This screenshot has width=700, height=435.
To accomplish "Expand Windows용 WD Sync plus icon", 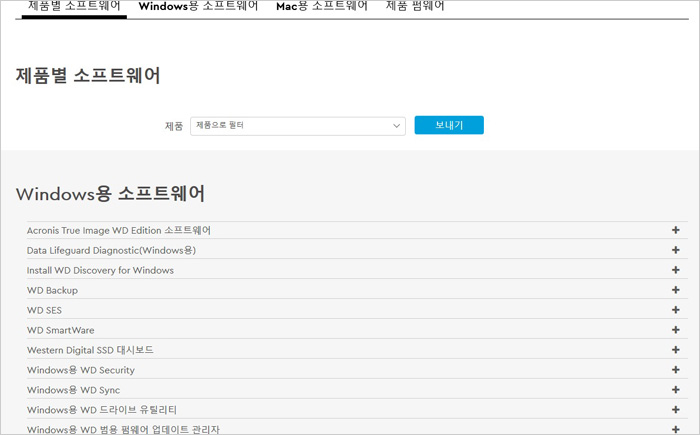I will pos(675,390).
